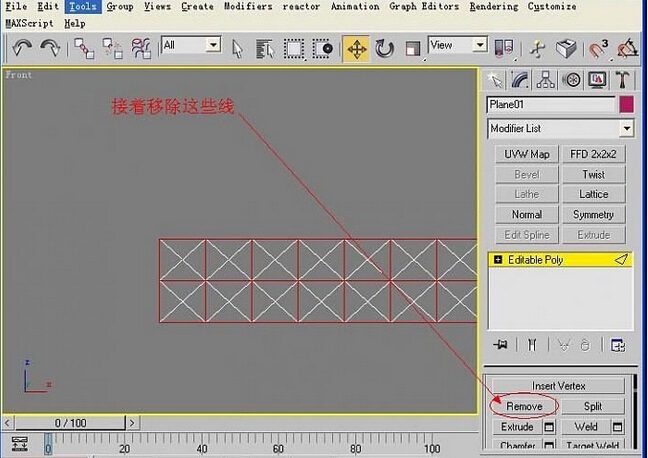Click the Use Pivot Point Center icon
Screen dimensions: 648x458
tap(504, 48)
